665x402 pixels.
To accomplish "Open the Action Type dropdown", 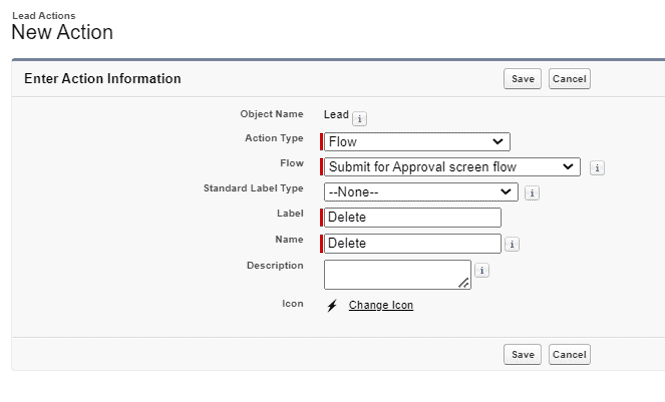I will click(417, 142).
